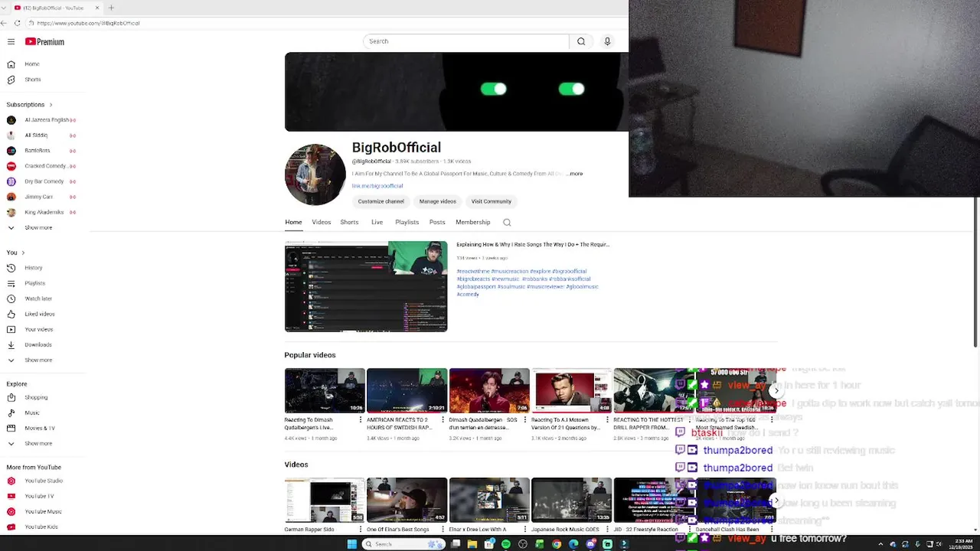Switch to the Shorts channel tab

[349, 222]
